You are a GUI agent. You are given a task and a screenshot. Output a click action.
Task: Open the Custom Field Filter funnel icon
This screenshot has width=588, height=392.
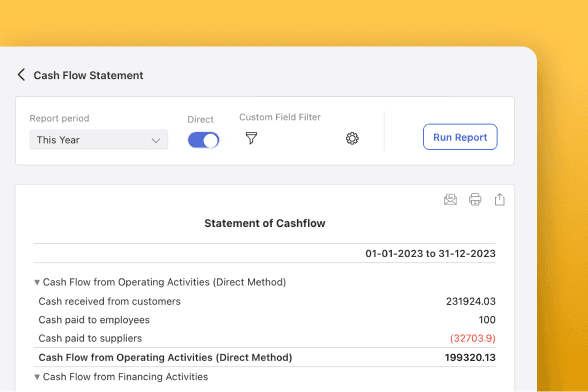251,138
